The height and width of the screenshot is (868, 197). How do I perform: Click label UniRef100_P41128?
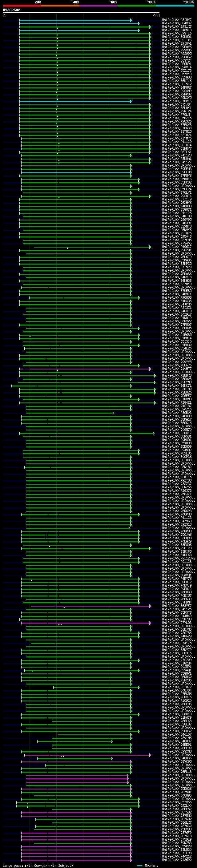tap(177, 155)
